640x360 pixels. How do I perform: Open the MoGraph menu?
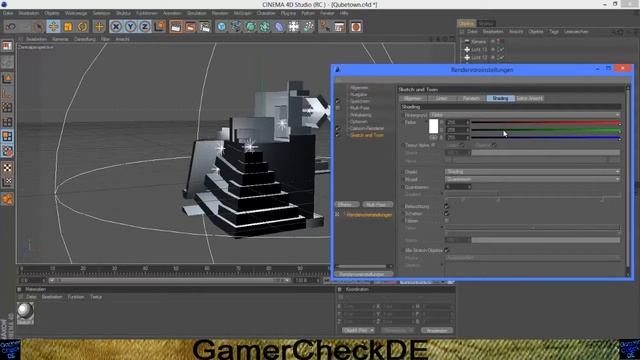pyautogui.click(x=242, y=13)
